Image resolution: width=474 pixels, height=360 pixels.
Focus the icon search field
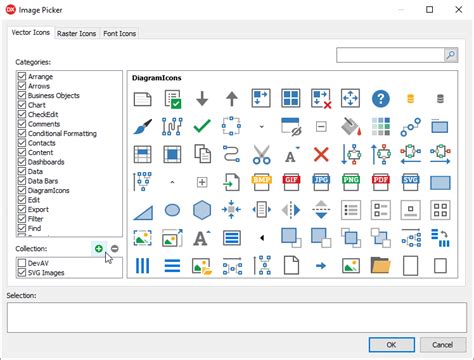click(x=390, y=55)
